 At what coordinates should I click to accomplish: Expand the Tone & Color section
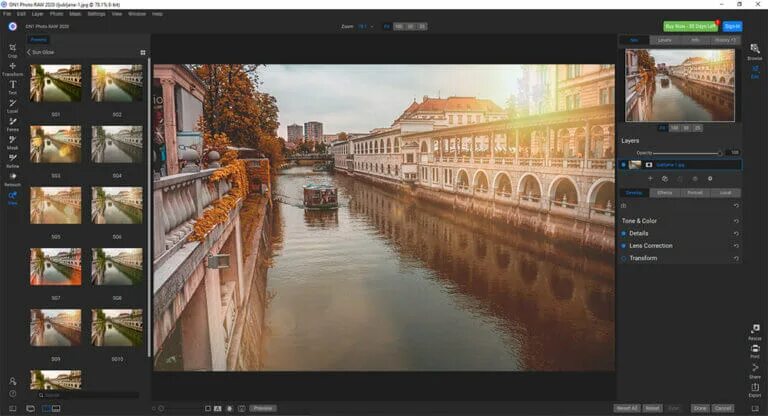[x=639, y=221]
